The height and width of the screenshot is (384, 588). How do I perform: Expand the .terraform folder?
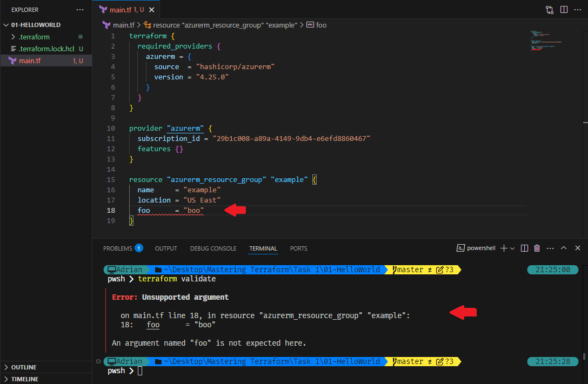(14, 37)
